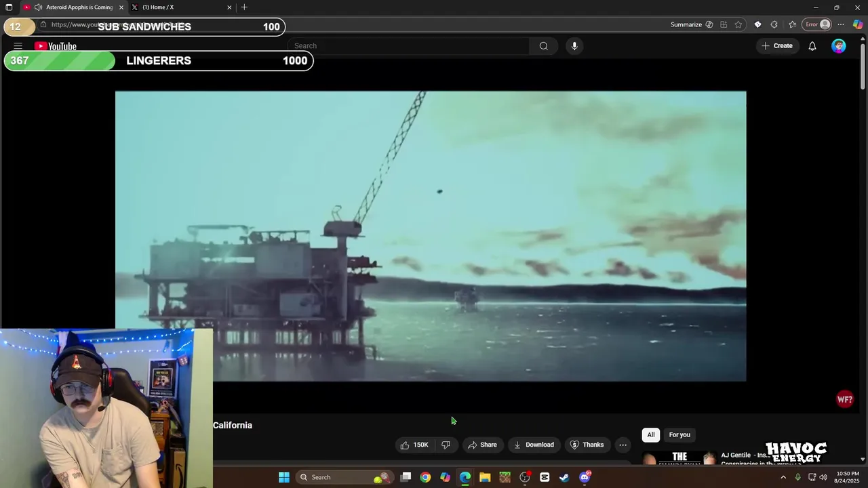868x488 pixels.
Task: Share the video via the Share button
Action: click(482, 445)
